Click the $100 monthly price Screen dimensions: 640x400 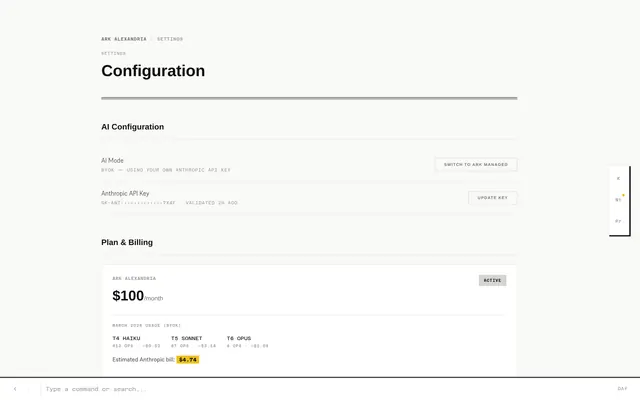[x=128, y=296]
